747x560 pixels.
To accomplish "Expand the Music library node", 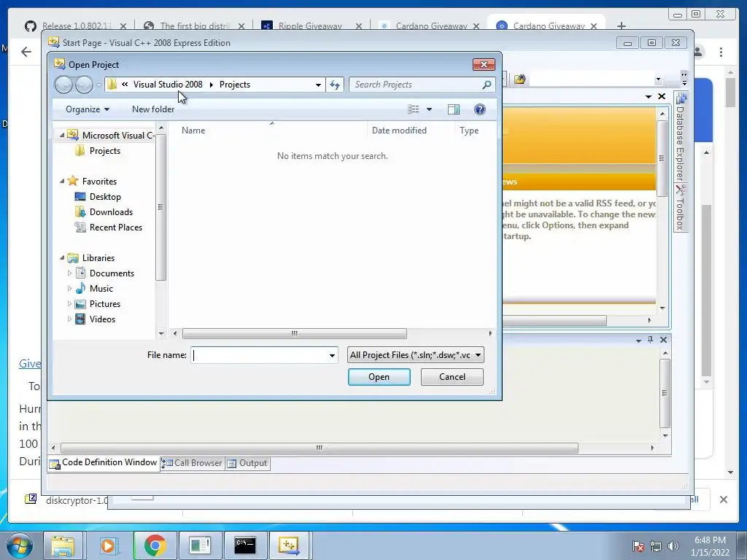I will (x=69, y=289).
